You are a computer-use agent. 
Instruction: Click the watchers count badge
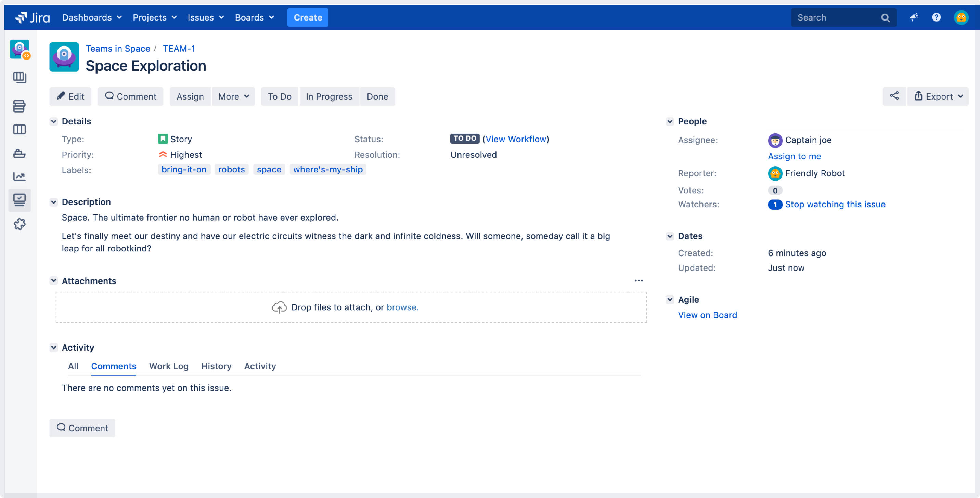coord(775,205)
